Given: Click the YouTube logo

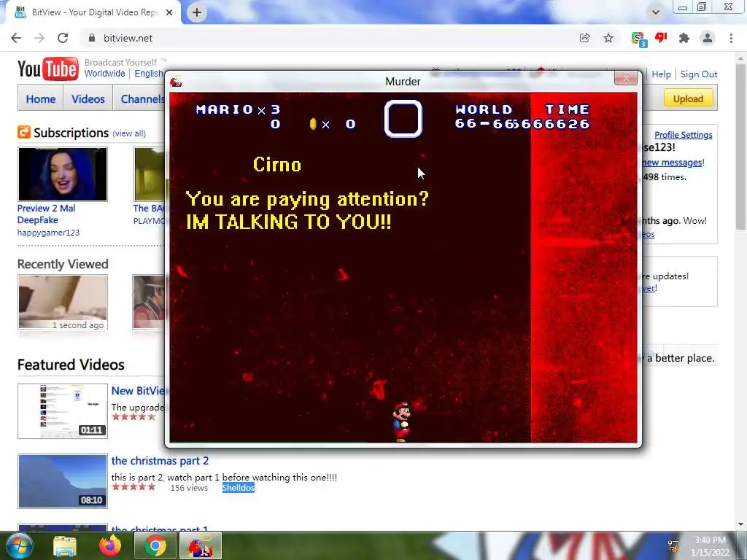Looking at the screenshot, I should (x=47, y=69).
